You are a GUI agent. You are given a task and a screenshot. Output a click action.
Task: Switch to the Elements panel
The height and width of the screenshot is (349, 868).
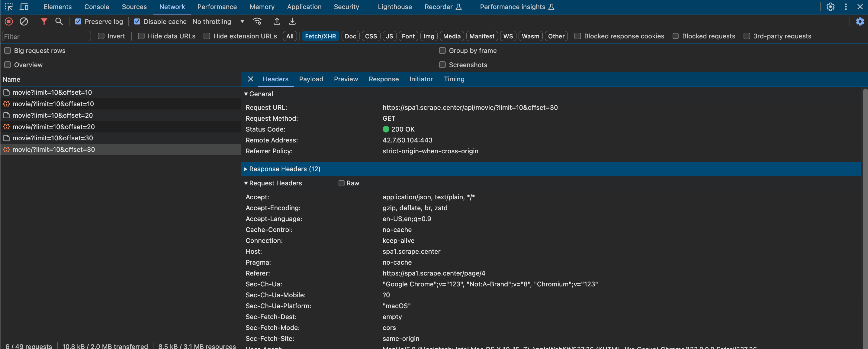pos(58,7)
